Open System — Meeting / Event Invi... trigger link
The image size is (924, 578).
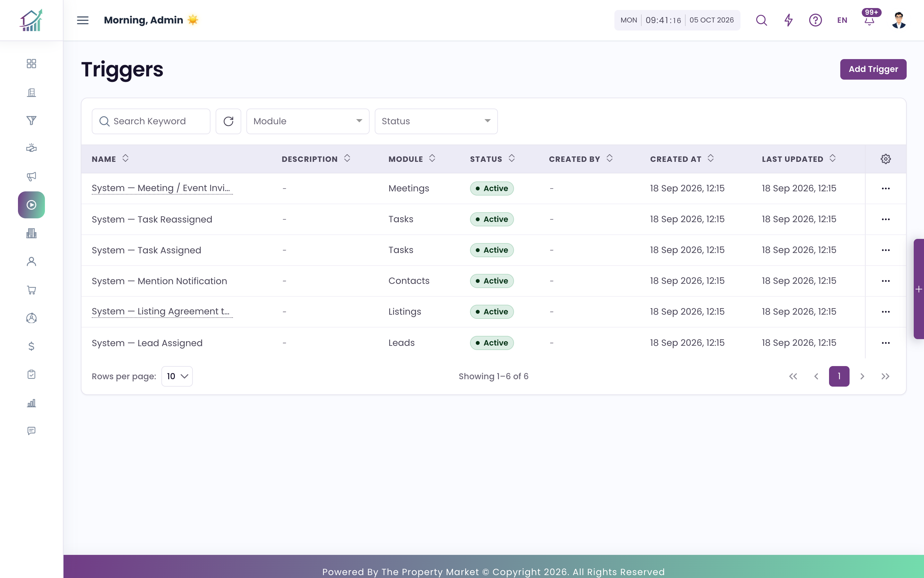coord(162,188)
